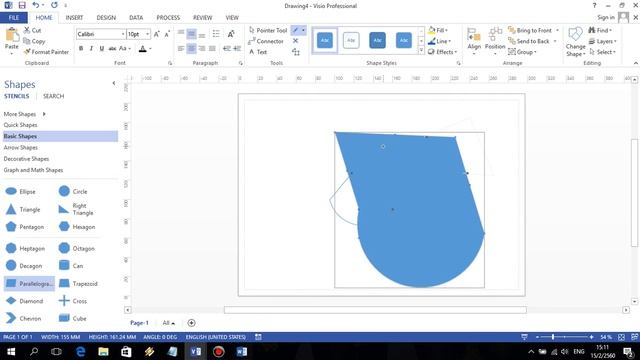Select the Chevron shape
This screenshot has width=640, height=360.
tap(23, 318)
